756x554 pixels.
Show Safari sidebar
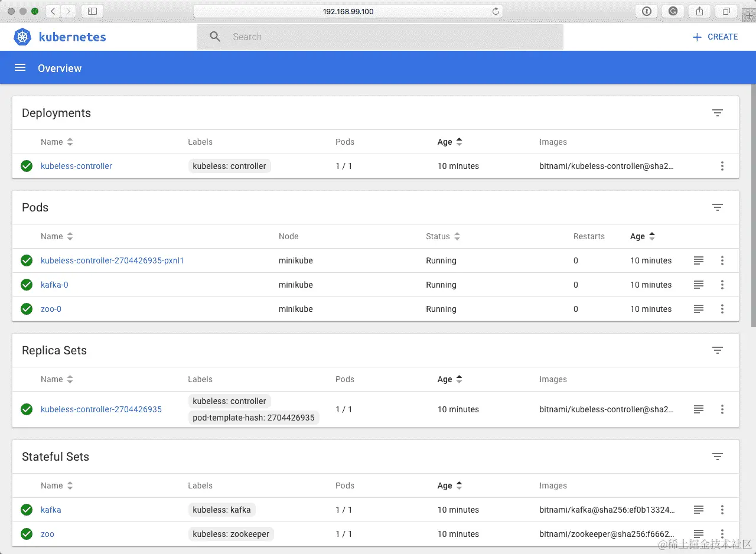click(x=92, y=11)
